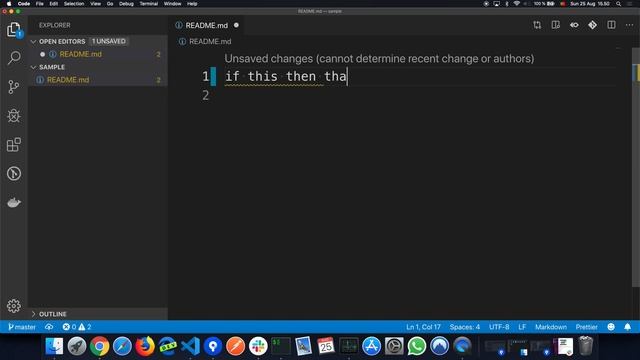The width and height of the screenshot is (640, 360).
Task: Open the Code application menu
Action: (x=24, y=4)
